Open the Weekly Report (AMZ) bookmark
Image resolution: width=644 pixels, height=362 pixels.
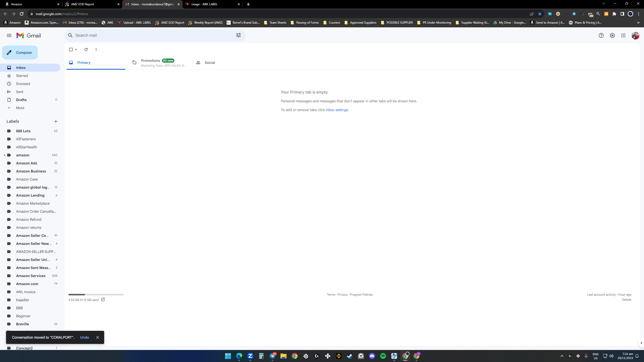pos(206,23)
